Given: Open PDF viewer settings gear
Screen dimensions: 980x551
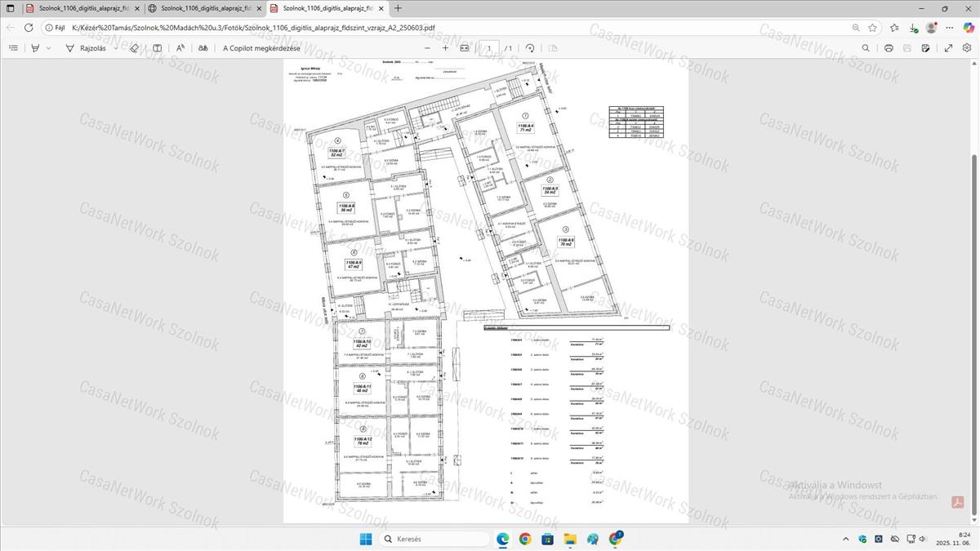Looking at the screenshot, I should 967,48.
